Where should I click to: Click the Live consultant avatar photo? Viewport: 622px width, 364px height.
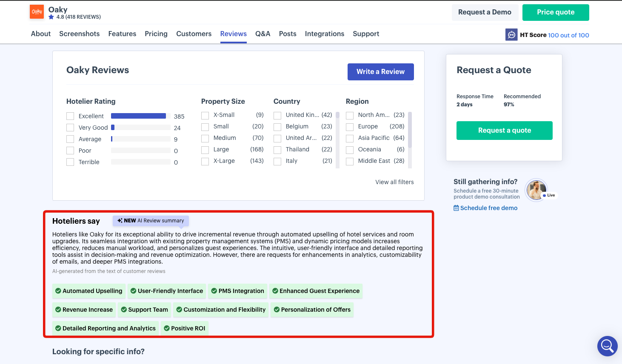pyautogui.click(x=536, y=190)
